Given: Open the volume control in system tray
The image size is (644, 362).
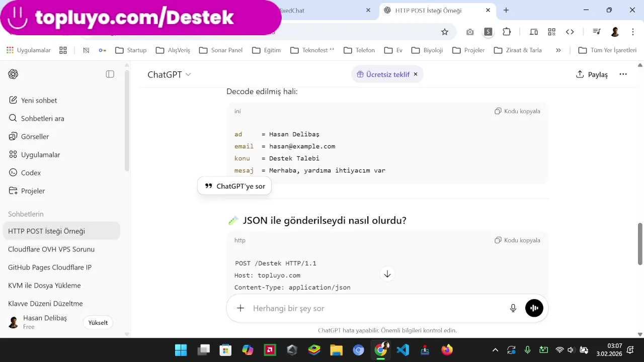Looking at the screenshot, I should (571, 350).
